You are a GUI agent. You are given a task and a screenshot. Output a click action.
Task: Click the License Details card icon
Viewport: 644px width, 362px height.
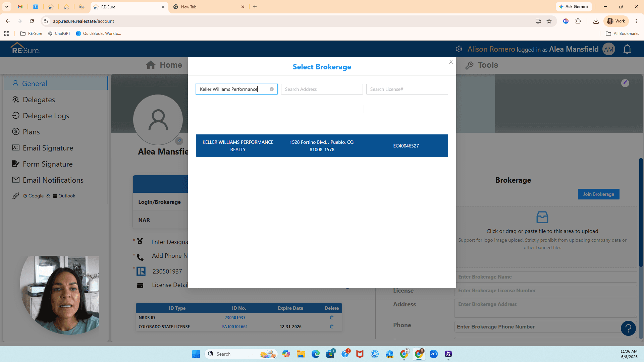[x=140, y=286]
